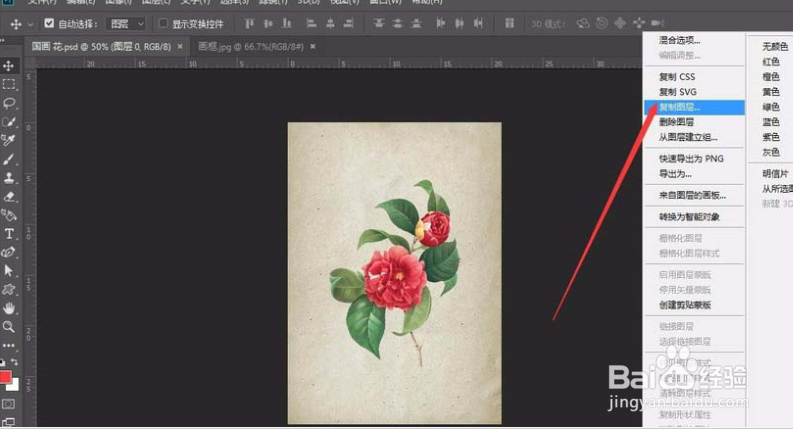Select the Brush tool

(9, 159)
